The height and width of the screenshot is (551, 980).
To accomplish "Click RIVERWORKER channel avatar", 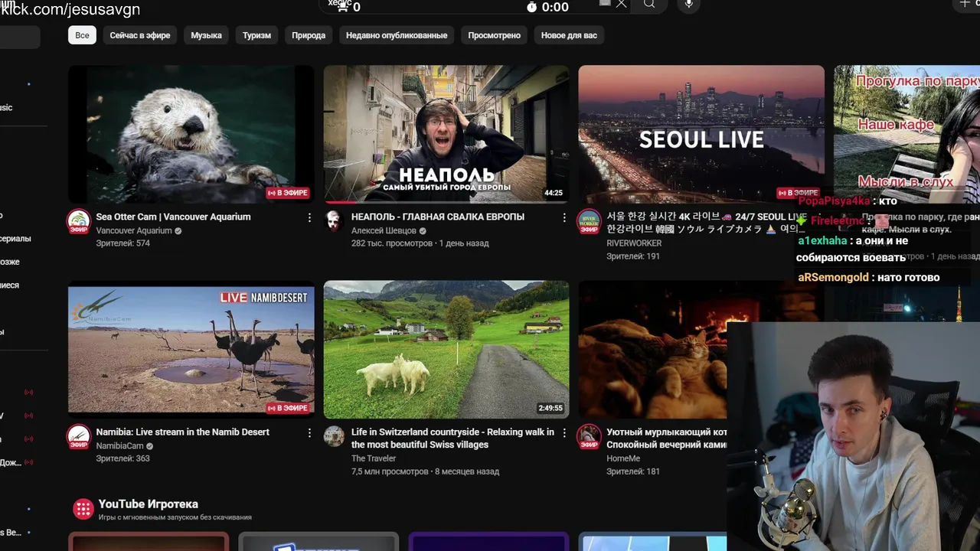I will coord(589,221).
